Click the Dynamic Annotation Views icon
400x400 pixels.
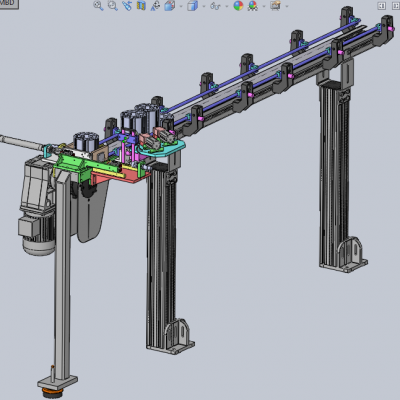(156, 5)
